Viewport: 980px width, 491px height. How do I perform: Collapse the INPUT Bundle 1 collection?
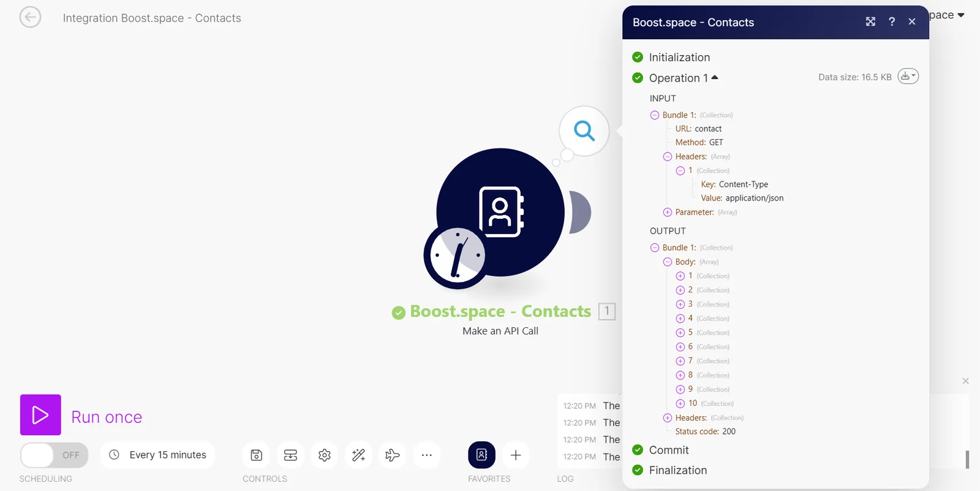655,115
